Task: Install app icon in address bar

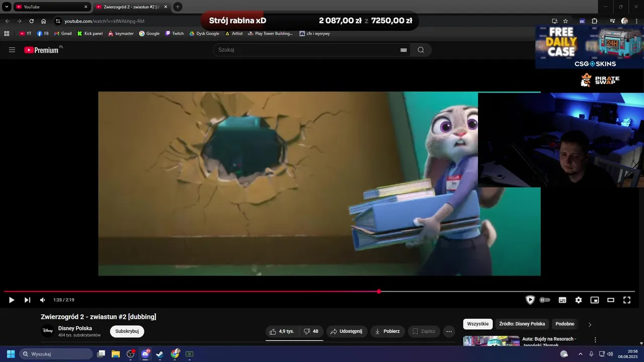Action: pos(554,21)
